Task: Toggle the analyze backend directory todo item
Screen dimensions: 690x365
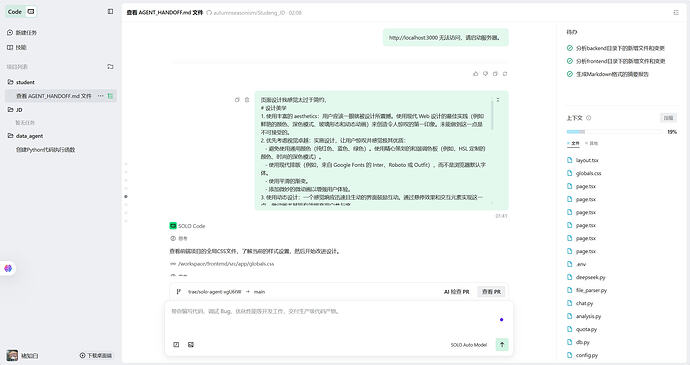Action: (x=616, y=48)
